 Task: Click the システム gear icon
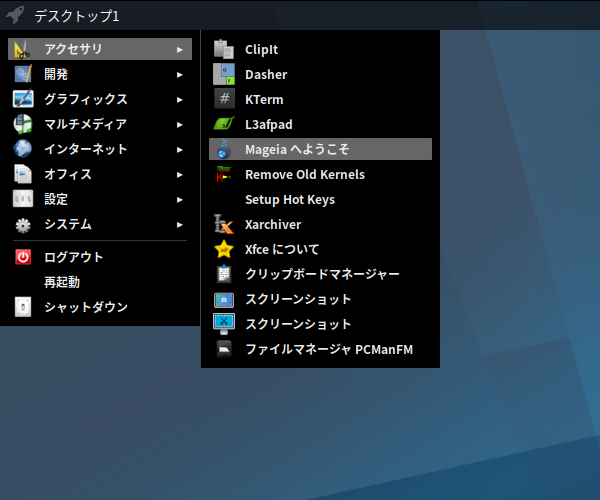(23, 225)
